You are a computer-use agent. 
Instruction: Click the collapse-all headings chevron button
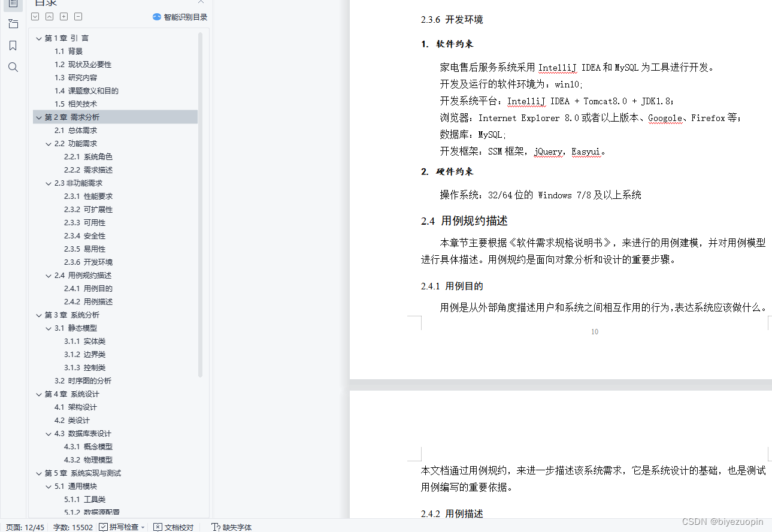pos(49,16)
